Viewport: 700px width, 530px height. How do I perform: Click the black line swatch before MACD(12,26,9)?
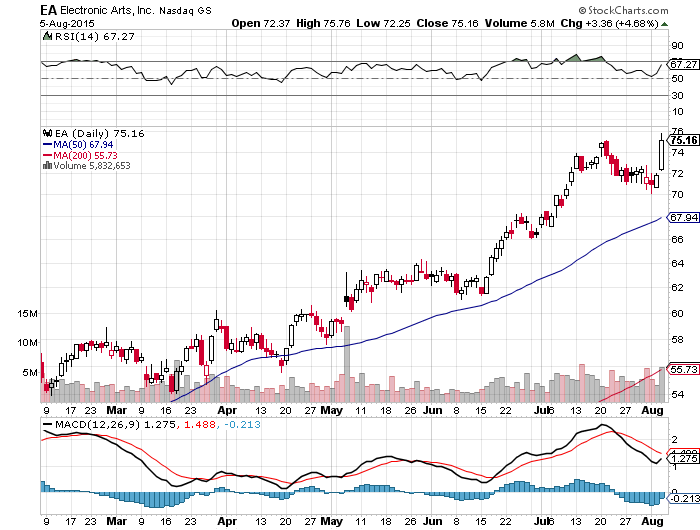[47, 424]
